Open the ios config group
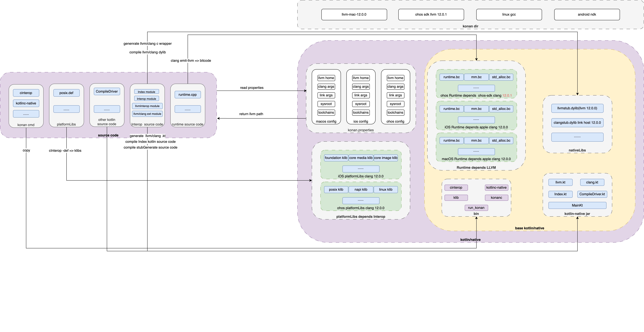The height and width of the screenshot is (332, 644). pyautogui.click(x=361, y=121)
